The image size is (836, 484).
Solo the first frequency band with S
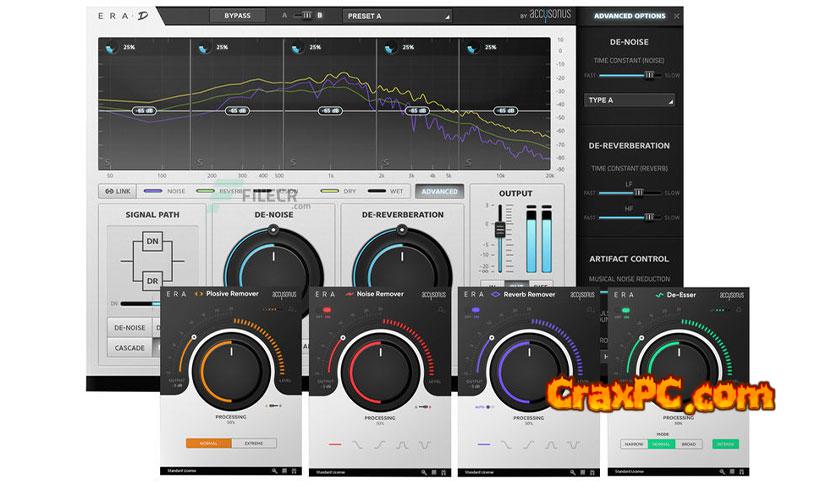(x=107, y=163)
